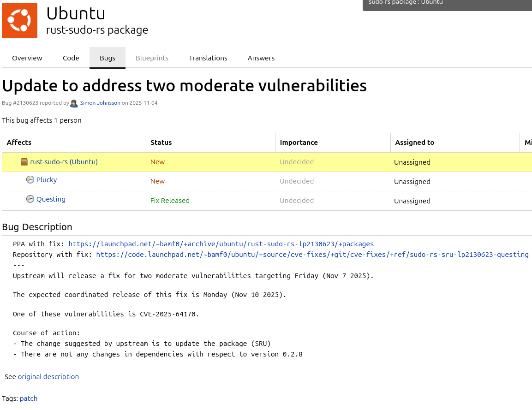The image size is (532, 410).
Task: View the original description link
Action: tap(48, 377)
